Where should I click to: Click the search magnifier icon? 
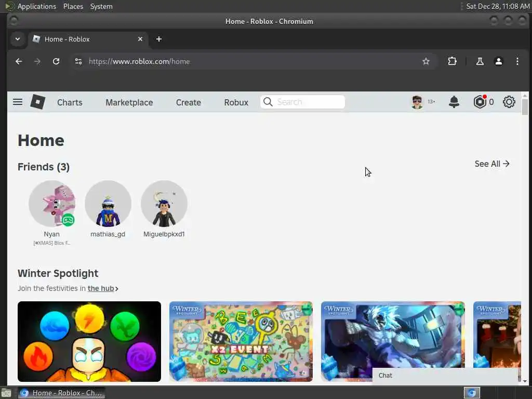click(x=268, y=102)
